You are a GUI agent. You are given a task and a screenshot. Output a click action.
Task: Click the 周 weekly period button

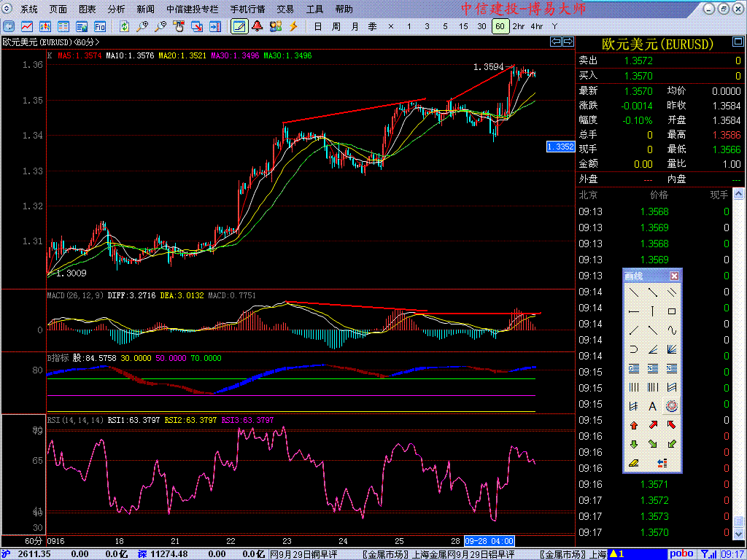(x=336, y=26)
